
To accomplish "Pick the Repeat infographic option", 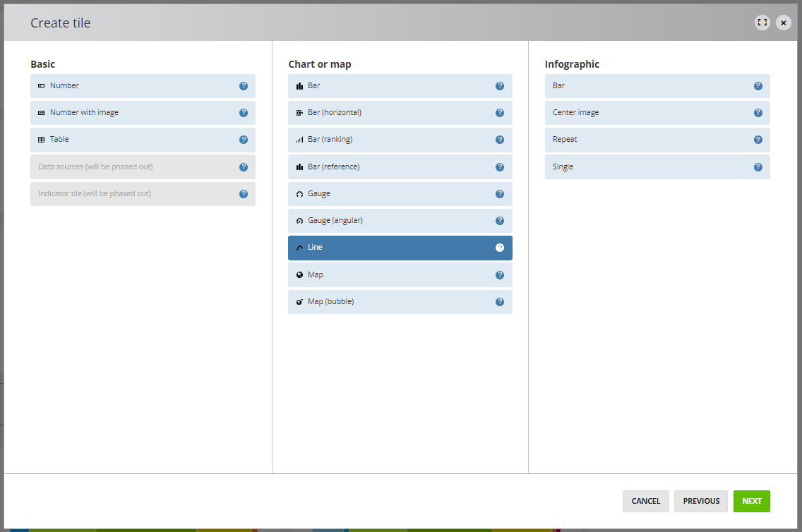I will [x=657, y=140].
